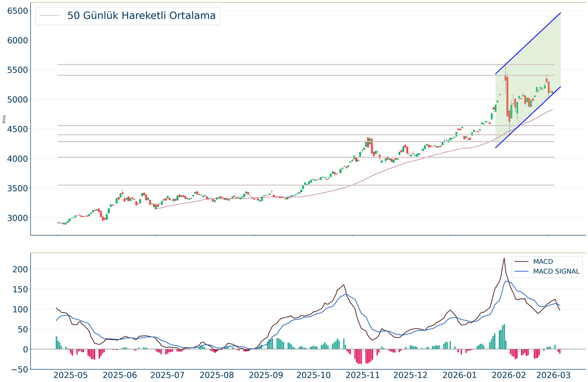Select the MACD SIGNAL legend label
Viewport: 588px width, 382px height.
[556, 272]
